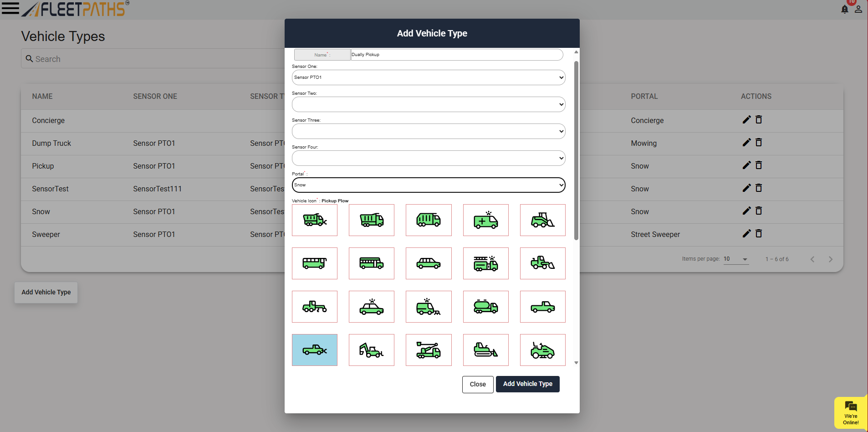The height and width of the screenshot is (432, 868).
Task: Click the Close button in dialog
Action: [477, 384]
